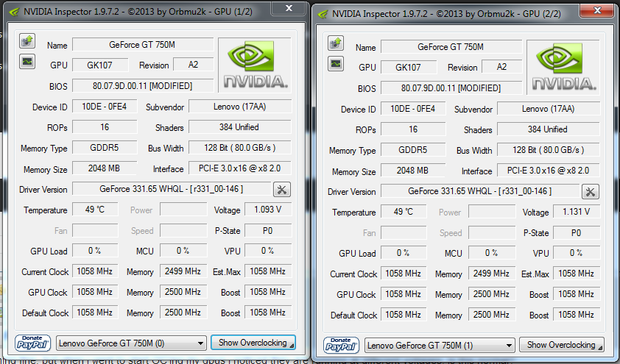Click the Driver Version field in GPU (2/2) window

pos(480,191)
